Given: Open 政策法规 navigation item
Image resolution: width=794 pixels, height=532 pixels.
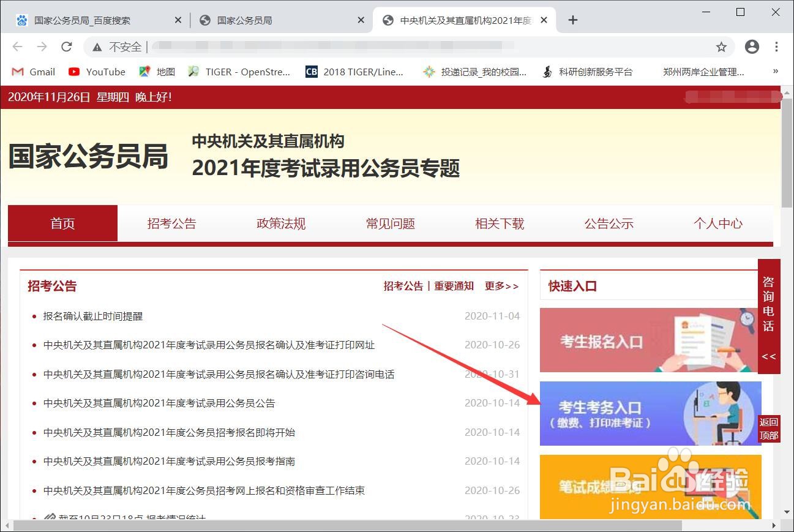Looking at the screenshot, I should 281,223.
